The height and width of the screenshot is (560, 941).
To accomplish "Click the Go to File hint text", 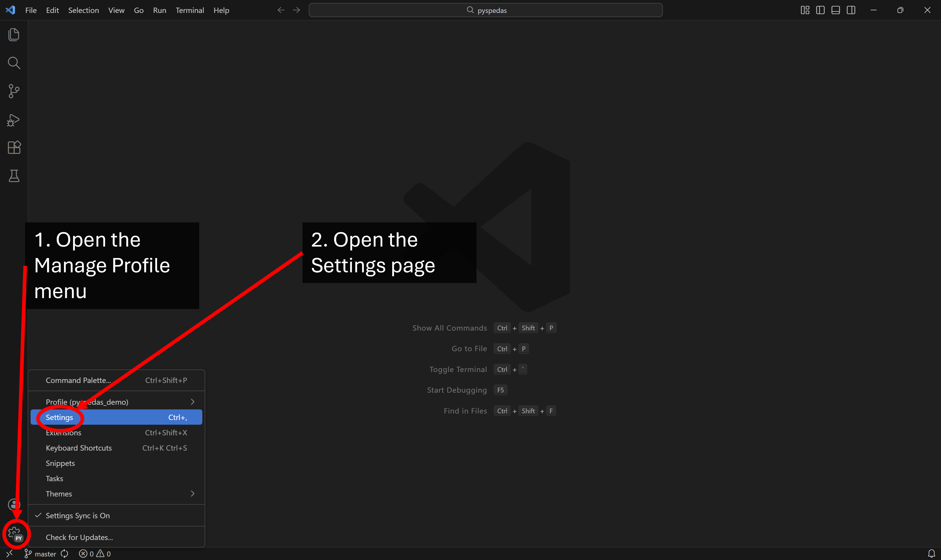I will [469, 349].
